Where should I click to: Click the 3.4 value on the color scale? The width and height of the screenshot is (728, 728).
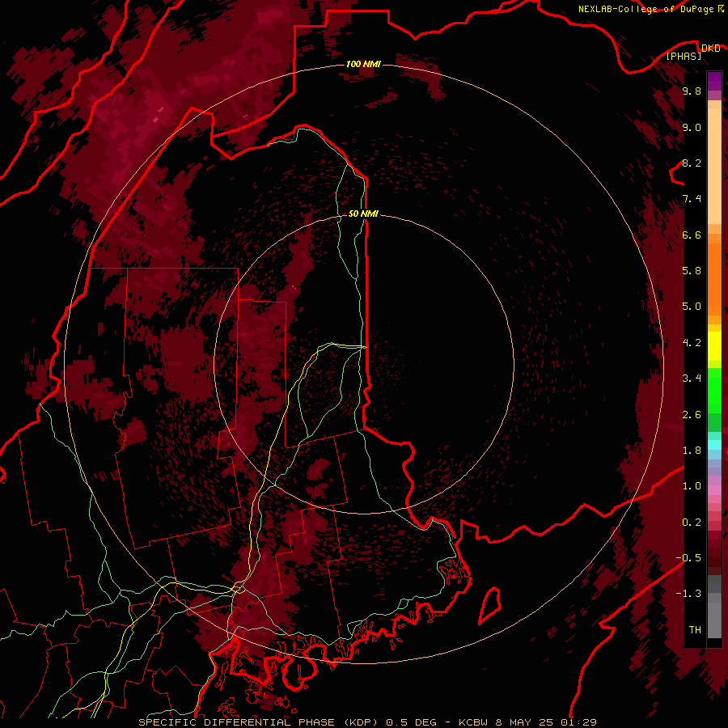click(692, 379)
